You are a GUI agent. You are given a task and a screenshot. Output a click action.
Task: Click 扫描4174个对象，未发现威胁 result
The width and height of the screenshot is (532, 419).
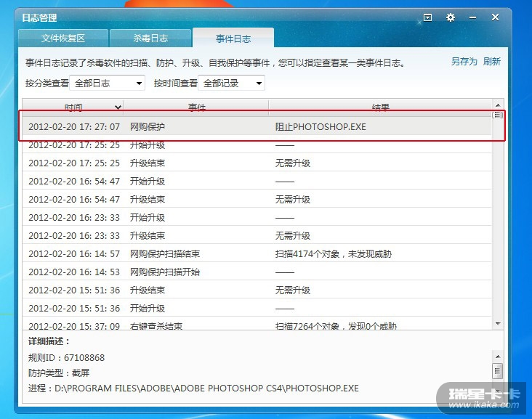[333, 254]
